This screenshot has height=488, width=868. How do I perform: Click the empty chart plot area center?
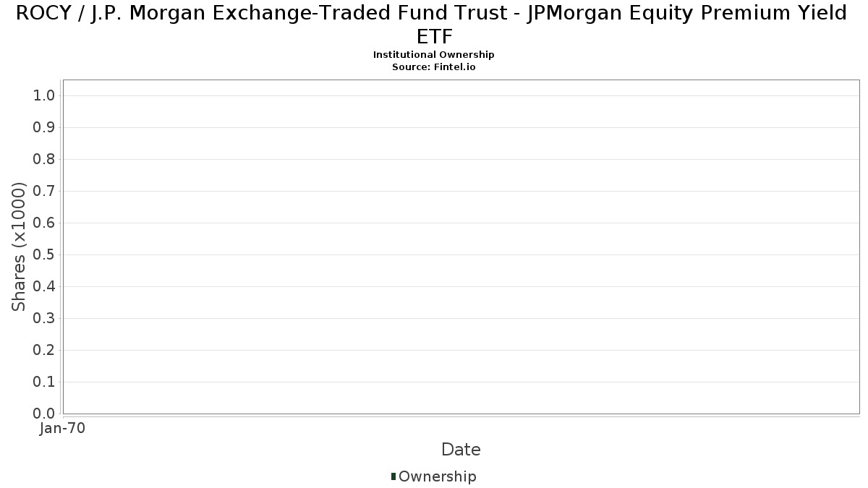tap(461, 247)
